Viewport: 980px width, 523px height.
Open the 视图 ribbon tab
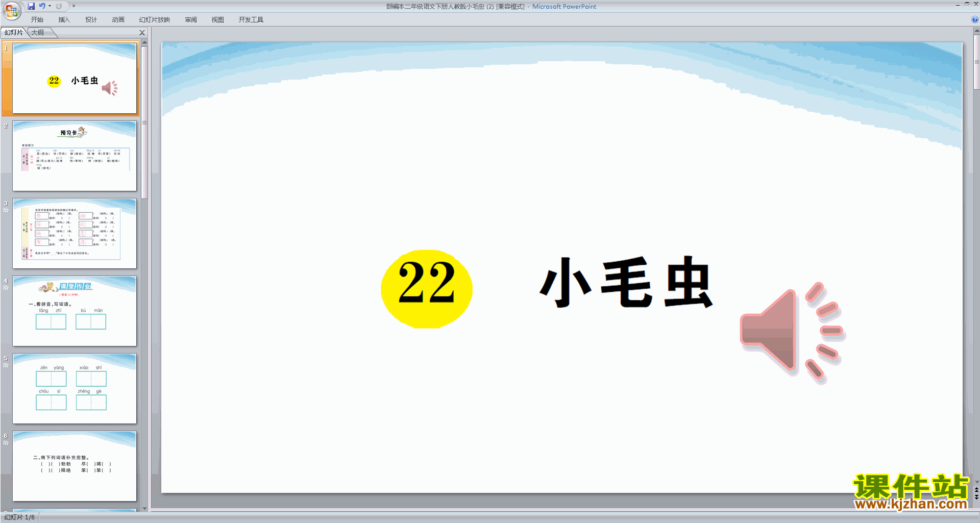point(217,20)
